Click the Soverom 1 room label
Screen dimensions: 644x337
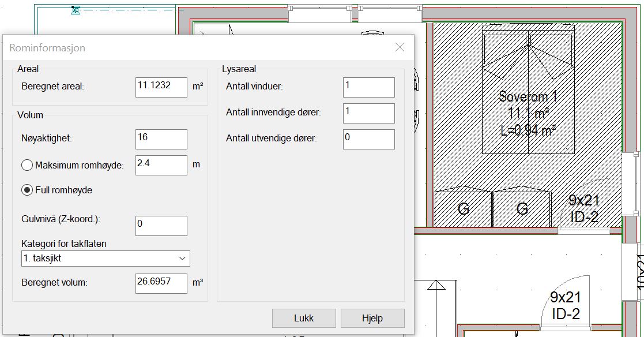pyautogui.click(x=528, y=96)
